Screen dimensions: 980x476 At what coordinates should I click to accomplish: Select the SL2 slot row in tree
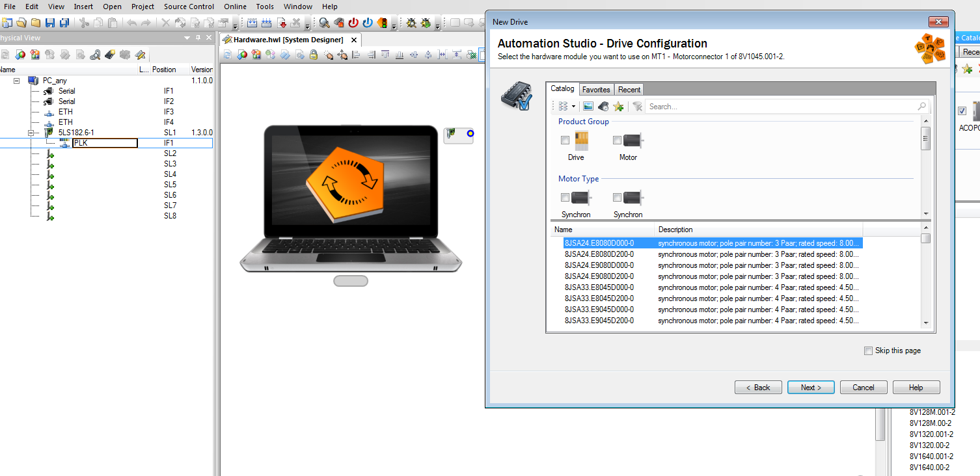(107, 153)
